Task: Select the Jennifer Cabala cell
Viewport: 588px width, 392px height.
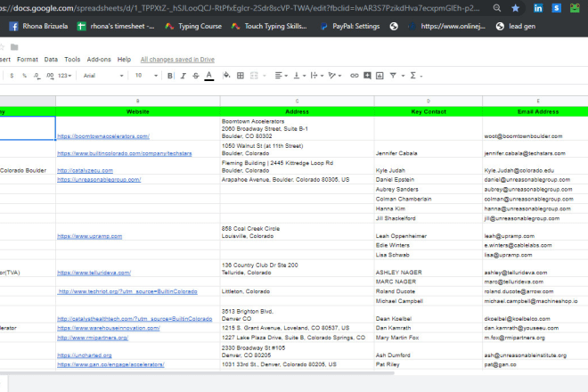Action: pos(429,150)
